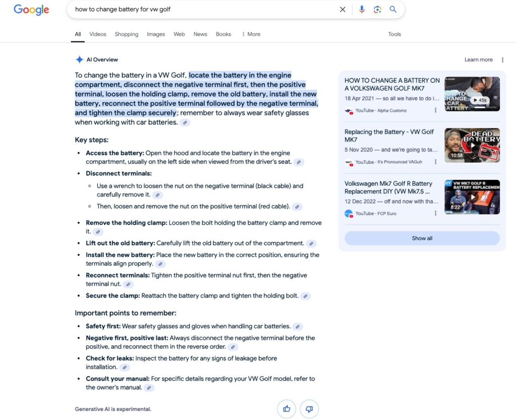Click the 'Generative AI is experimental.' text
516x420 pixels.
tap(113, 409)
